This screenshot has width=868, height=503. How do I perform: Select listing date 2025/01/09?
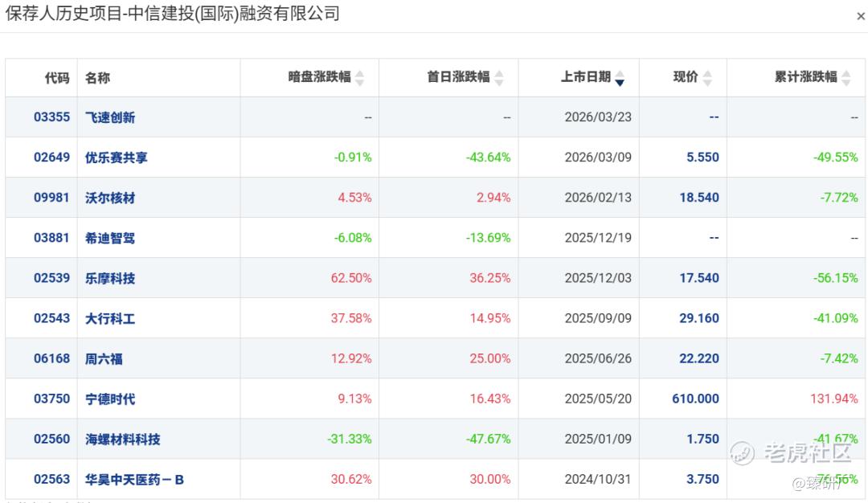tap(598, 439)
